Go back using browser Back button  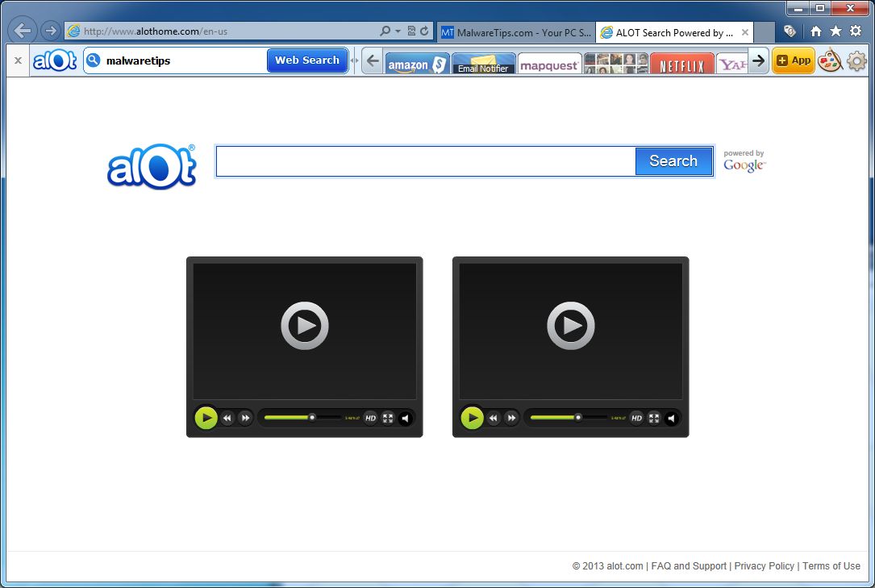tap(23, 31)
